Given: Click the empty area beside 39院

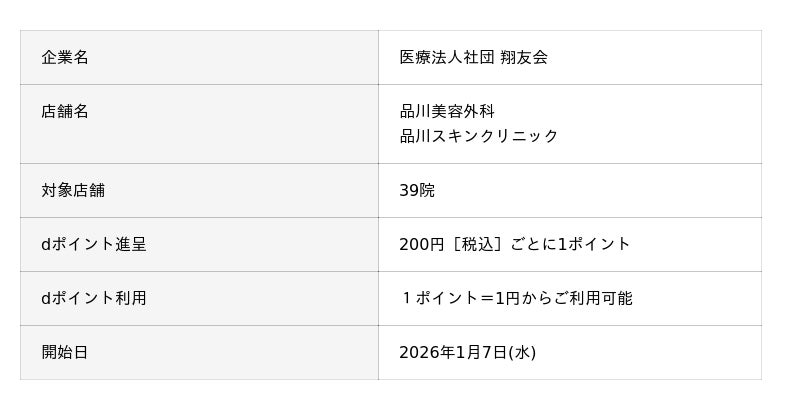Looking at the screenshot, I should pos(600,190).
